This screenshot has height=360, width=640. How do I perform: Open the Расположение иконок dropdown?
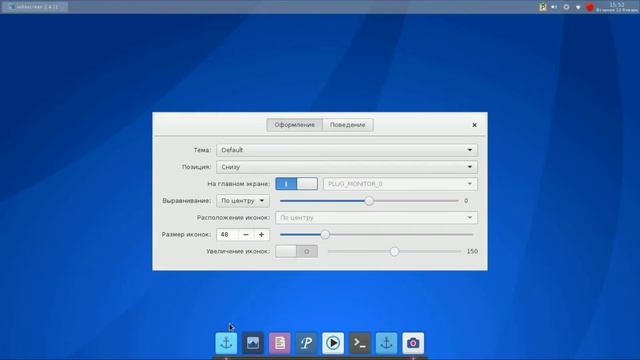click(376, 218)
